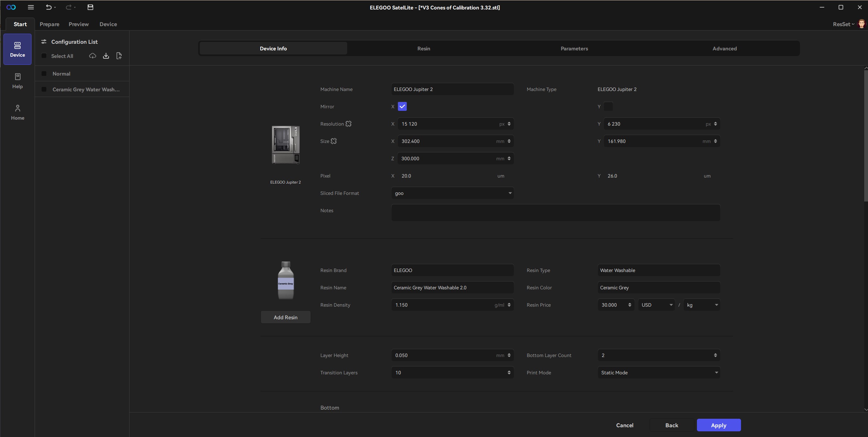Click the user avatar icon
This screenshot has width=868, height=437.
coord(861,24)
